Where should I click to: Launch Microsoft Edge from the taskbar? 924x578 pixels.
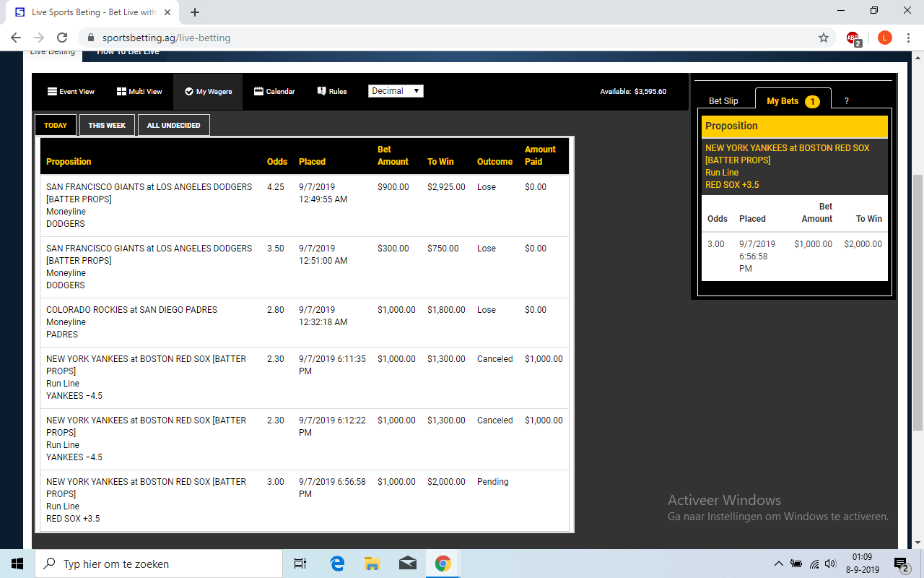[337, 564]
